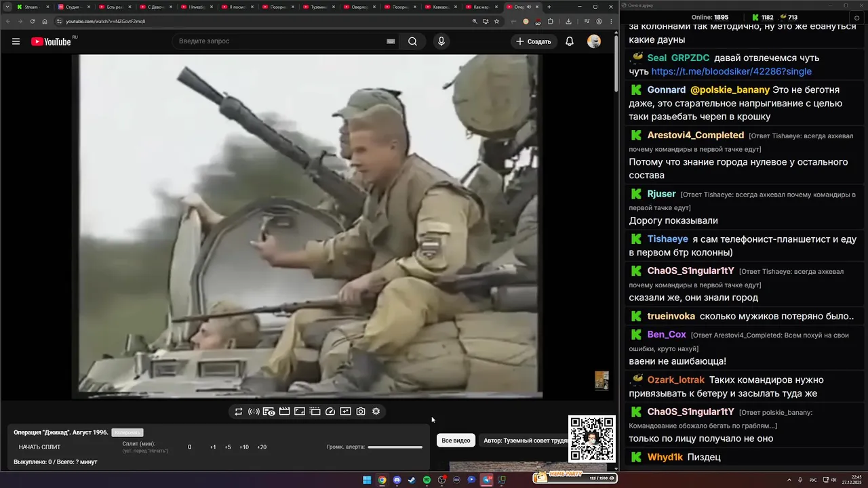Open the t.me/bloodsiker link in chat
The width and height of the screenshot is (868, 488).
[731, 71]
